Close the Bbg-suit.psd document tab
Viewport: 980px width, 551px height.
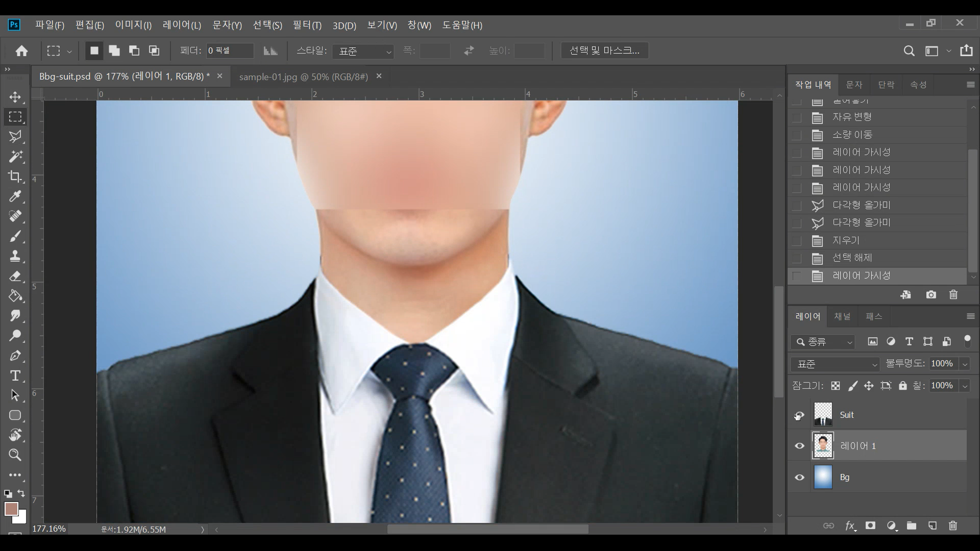pos(220,76)
